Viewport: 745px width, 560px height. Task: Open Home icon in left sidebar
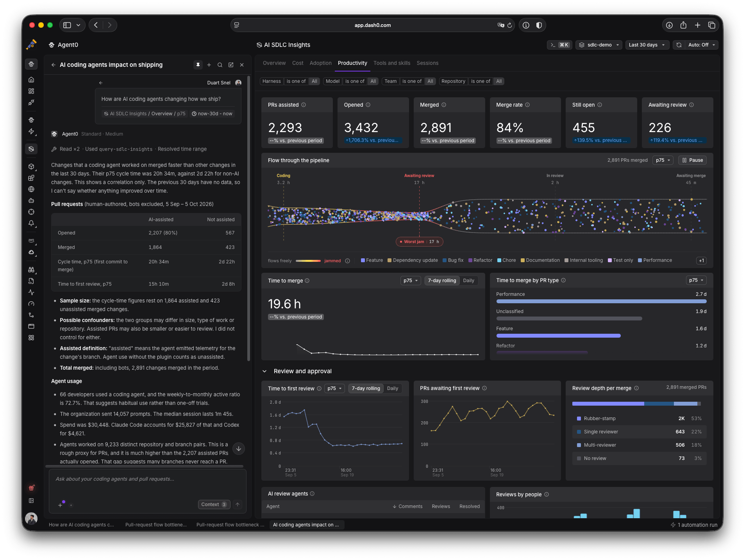pos(31,80)
